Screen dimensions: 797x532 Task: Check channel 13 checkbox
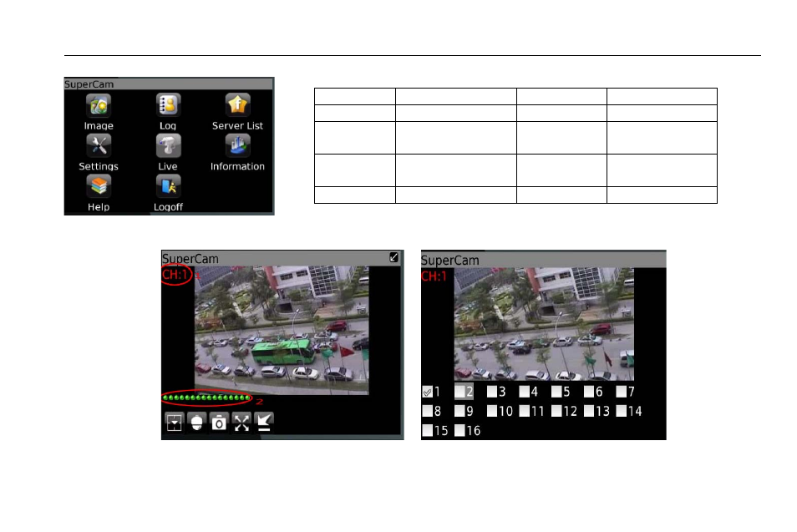[589, 411]
